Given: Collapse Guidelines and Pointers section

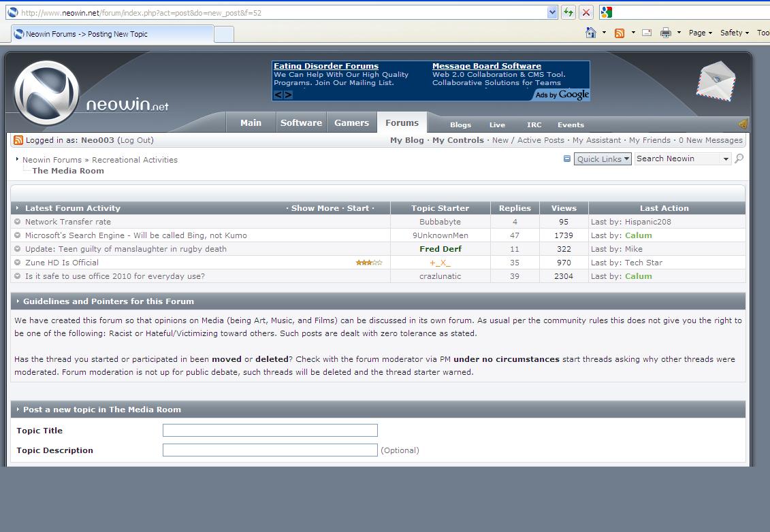Looking at the screenshot, I should coord(18,301).
